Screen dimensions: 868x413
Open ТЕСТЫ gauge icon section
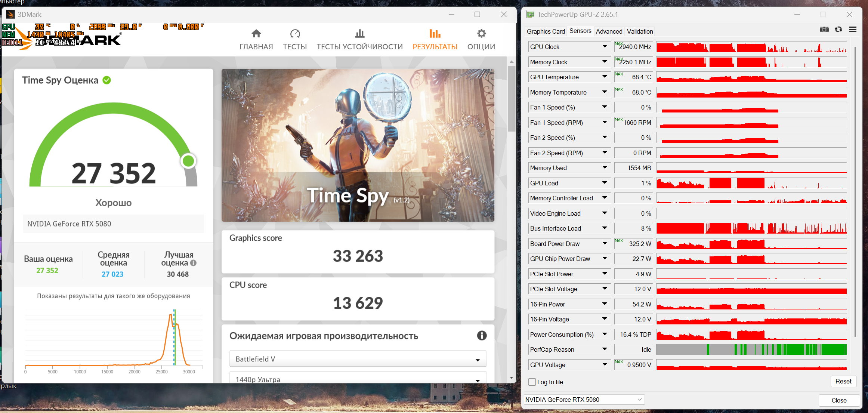point(295,34)
